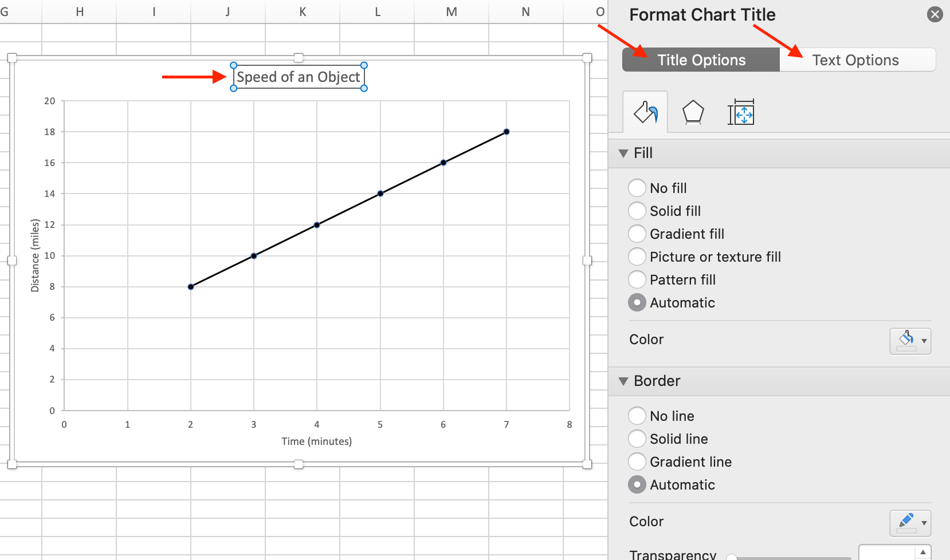
Task: Close the Format Chart Title pane
Action: pos(935,14)
